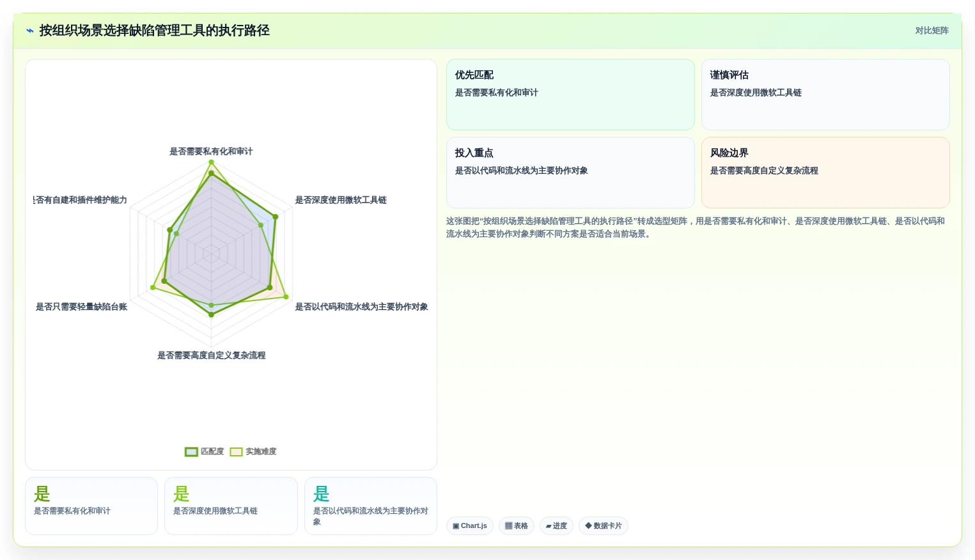Click the top radar data point on 私有化和审计 axis
Image resolution: width=975 pixels, height=560 pixels.
tap(211, 162)
